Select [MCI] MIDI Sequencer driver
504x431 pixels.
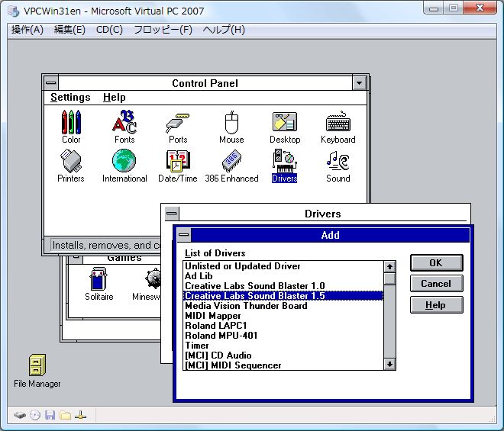[x=283, y=365]
